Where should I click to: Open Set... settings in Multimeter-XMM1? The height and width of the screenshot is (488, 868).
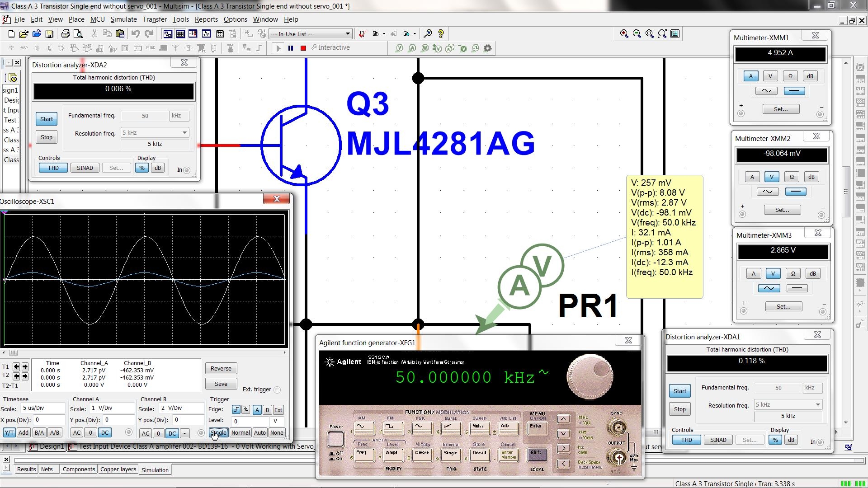click(x=781, y=109)
